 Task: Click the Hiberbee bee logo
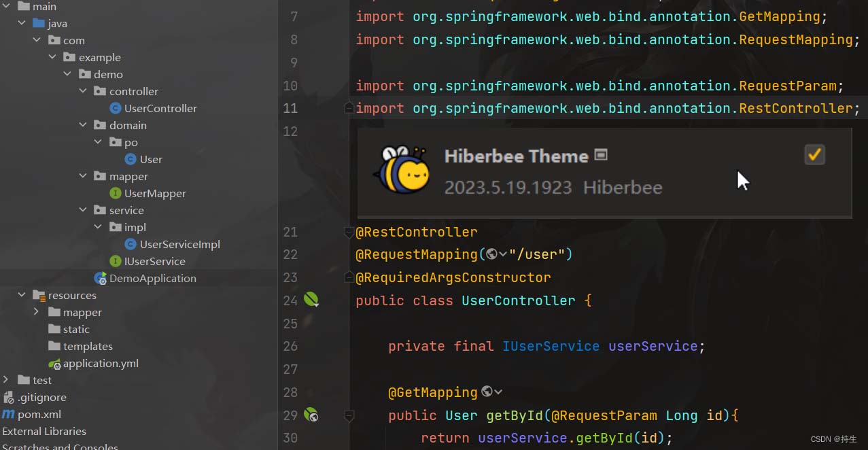401,171
